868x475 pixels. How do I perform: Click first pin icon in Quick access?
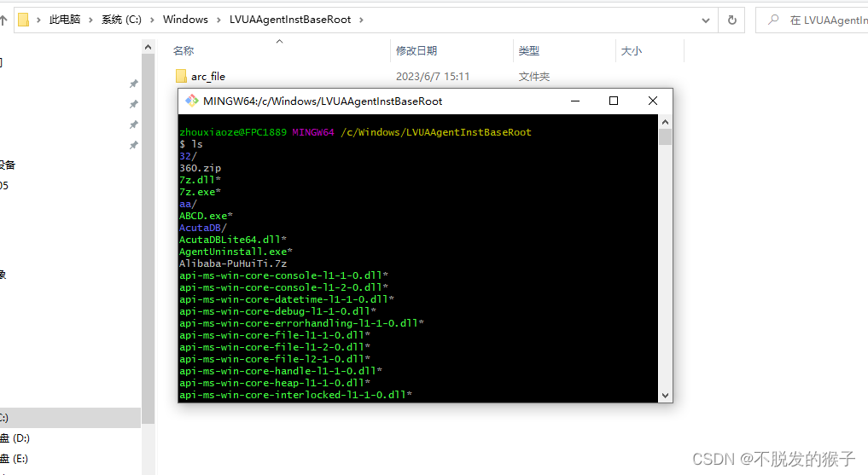[133, 84]
